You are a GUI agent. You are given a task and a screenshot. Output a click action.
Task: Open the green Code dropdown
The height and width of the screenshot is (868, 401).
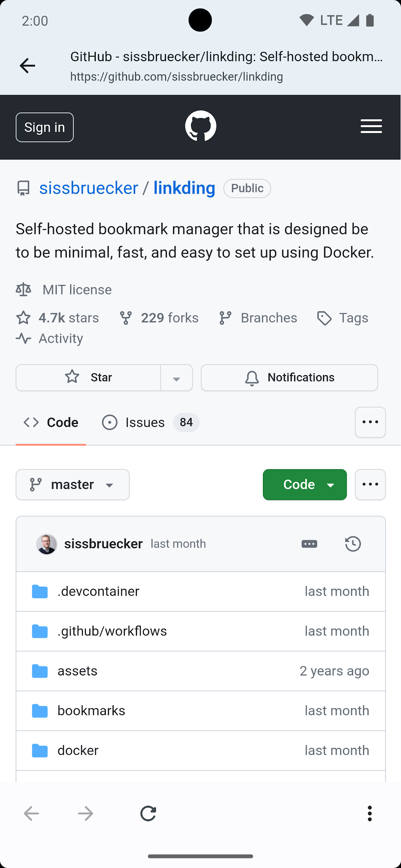coord(305,484)
